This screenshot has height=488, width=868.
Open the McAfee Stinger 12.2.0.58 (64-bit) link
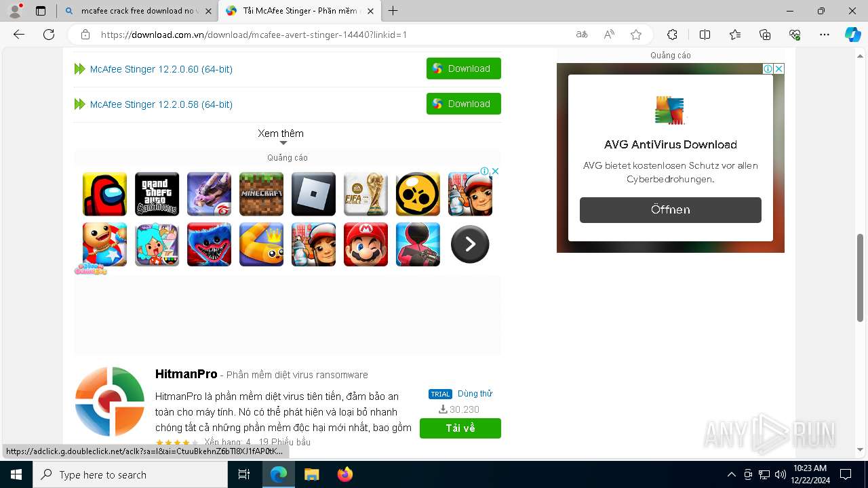point(161,104)
